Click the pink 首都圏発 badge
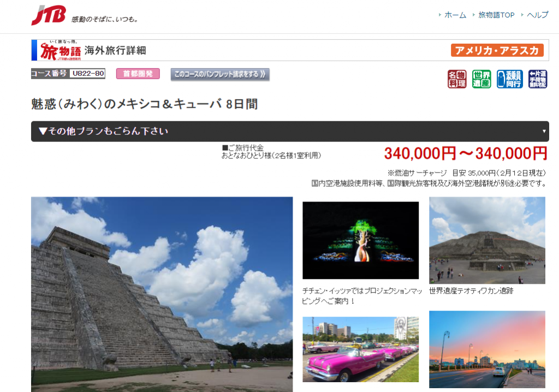Viewport: 559px width, 392px height. (138, 74)
